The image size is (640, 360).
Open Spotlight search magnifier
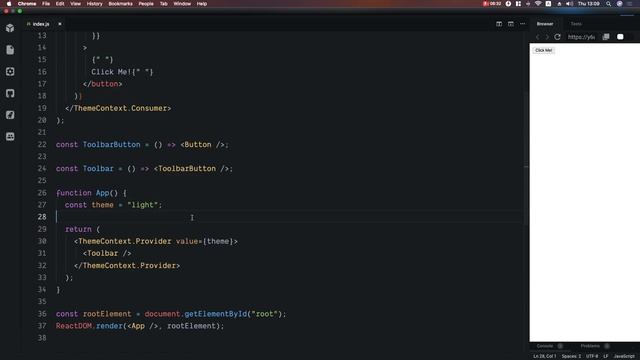pos(608,4)
